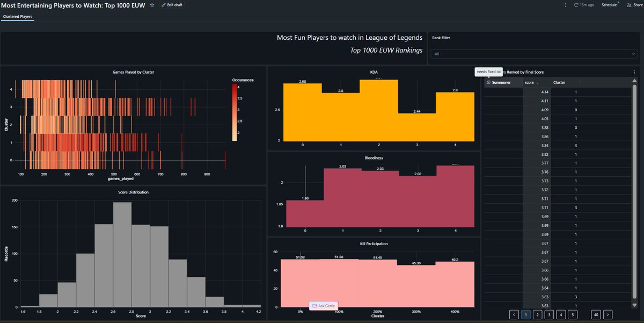Click the Top 1000 EUW Rankings subtitle
Screen dimensions: 644x323
(386, 51)
